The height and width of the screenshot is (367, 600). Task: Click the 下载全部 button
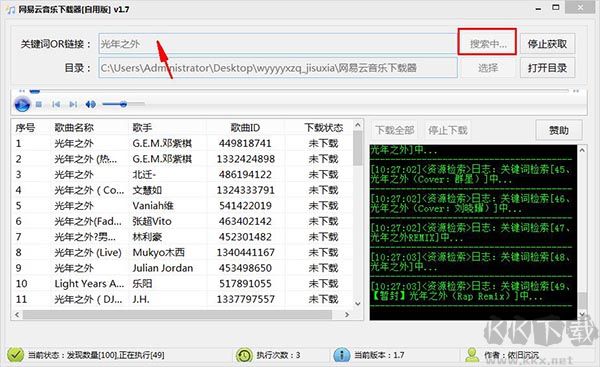point(395,130)
